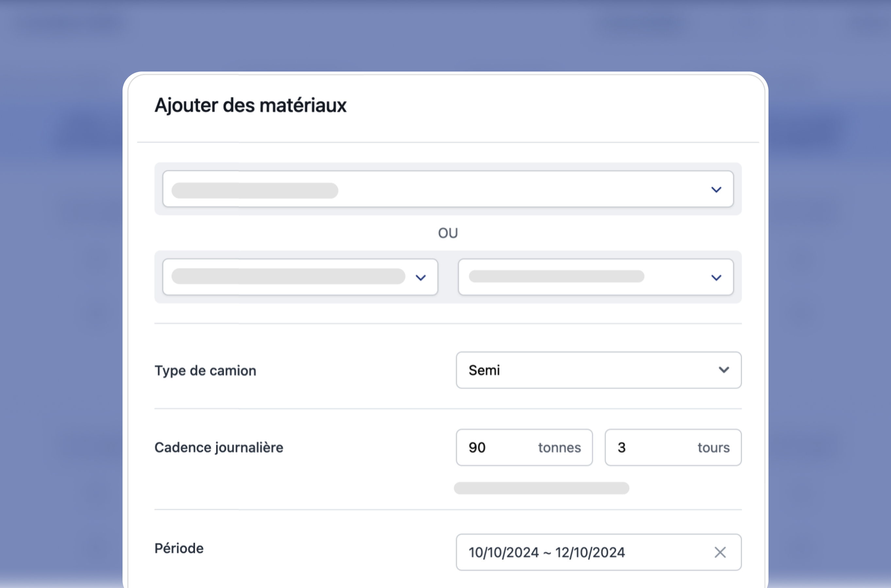Click the Cadence journalière field label
The width and height of the screenshot is (891, 588).
pyautogui.click(x=219, y=447)
